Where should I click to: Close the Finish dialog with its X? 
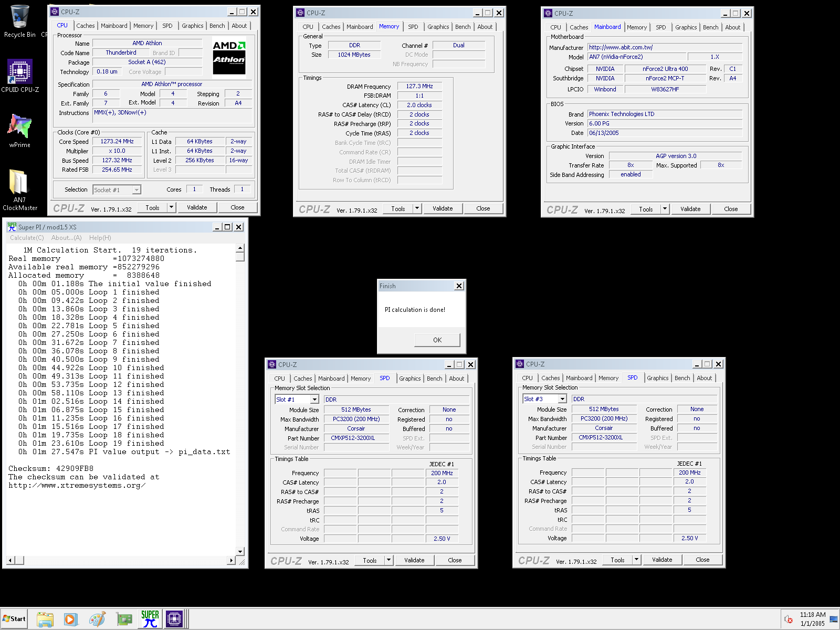click(459, 286)
